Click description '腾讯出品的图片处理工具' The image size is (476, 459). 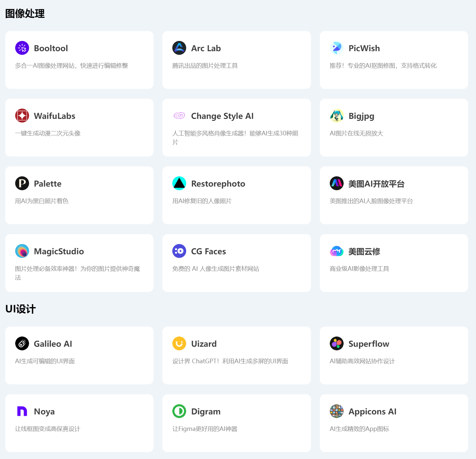(x=205, y=66)
